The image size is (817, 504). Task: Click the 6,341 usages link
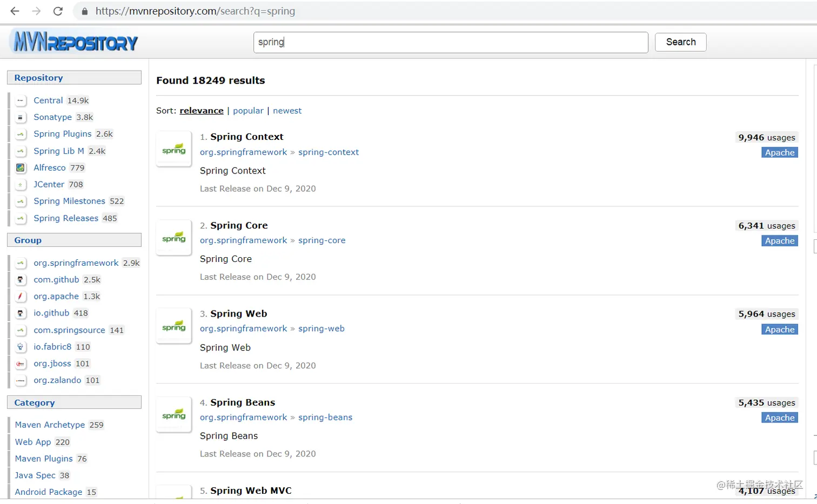[767, 226]
